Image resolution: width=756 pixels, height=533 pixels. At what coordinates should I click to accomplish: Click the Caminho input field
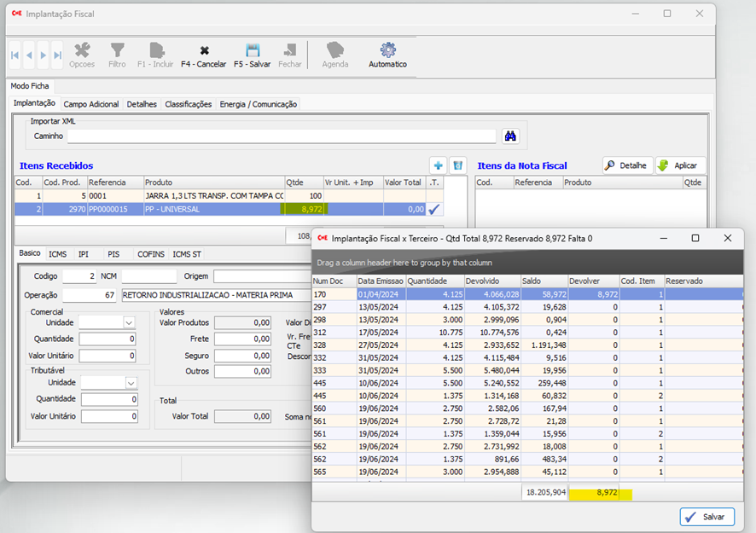coord(282,136)
